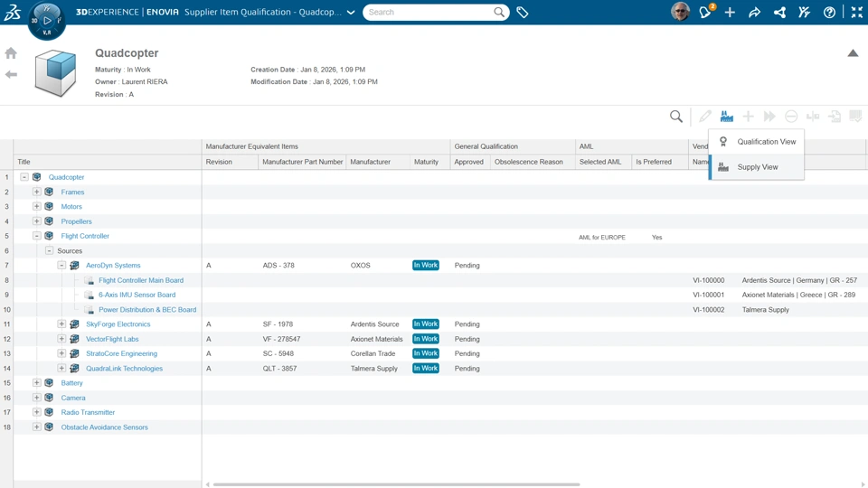Viewport: 868px width, 488px height.
Task: Expand the Motors node
Action: tap(36, 206)
